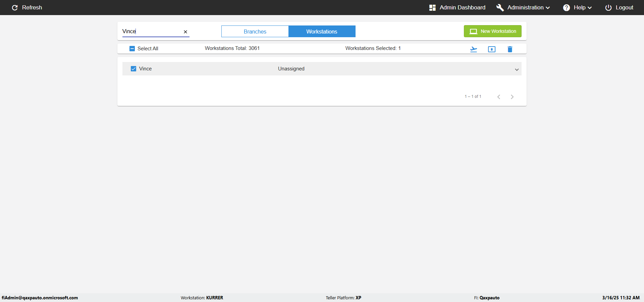Click the Workstations Selected: 1 text
This screenshot has height=302, width=644.
point(373,48)
